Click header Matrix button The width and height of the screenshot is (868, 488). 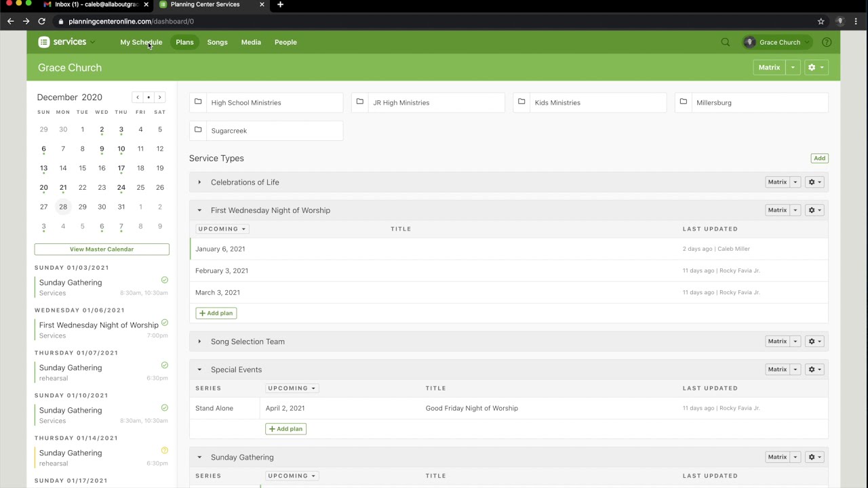pos(770,68)
